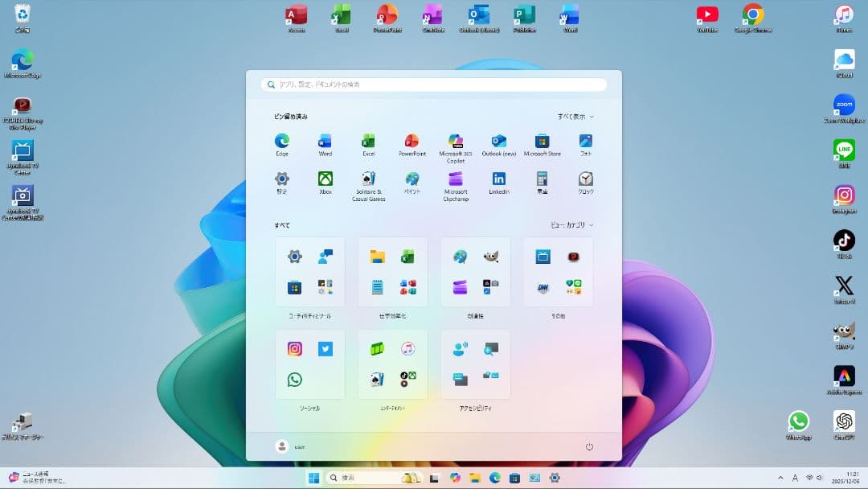Open Paint from the pinned apps
This screenshot has width=868, height=489.
(411, 180)
